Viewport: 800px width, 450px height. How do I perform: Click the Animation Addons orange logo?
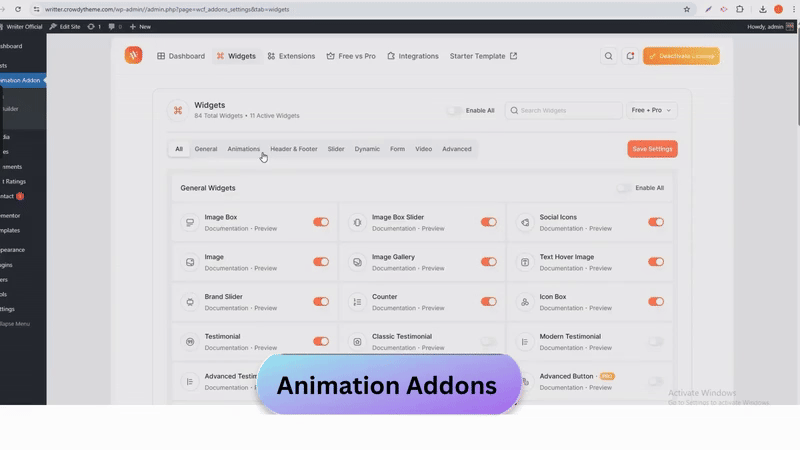[x=134, y=55]
